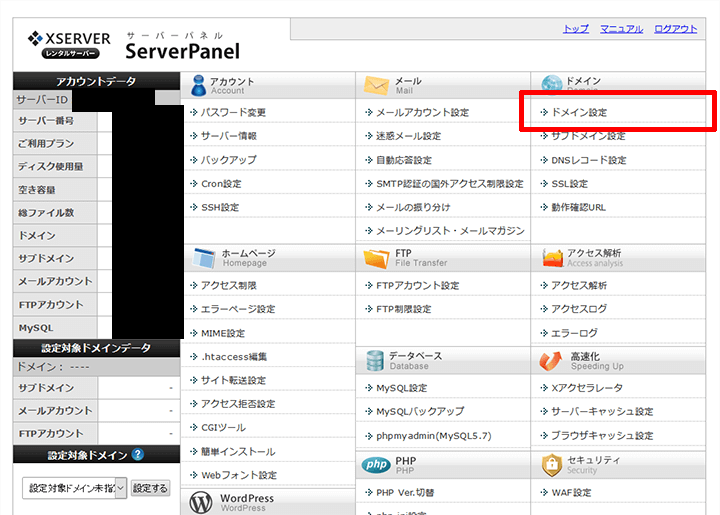720x515 pixels.
Task: Open the トップ link
Action: pos(576,29)
